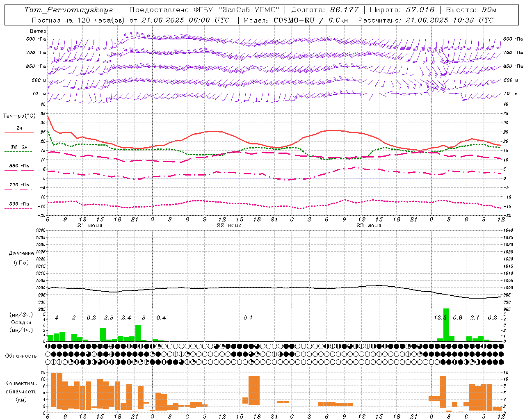This screenshot has height=420, width=525.
Task: Click the 2.4 precipitation value
Action: tap(126, 318)
